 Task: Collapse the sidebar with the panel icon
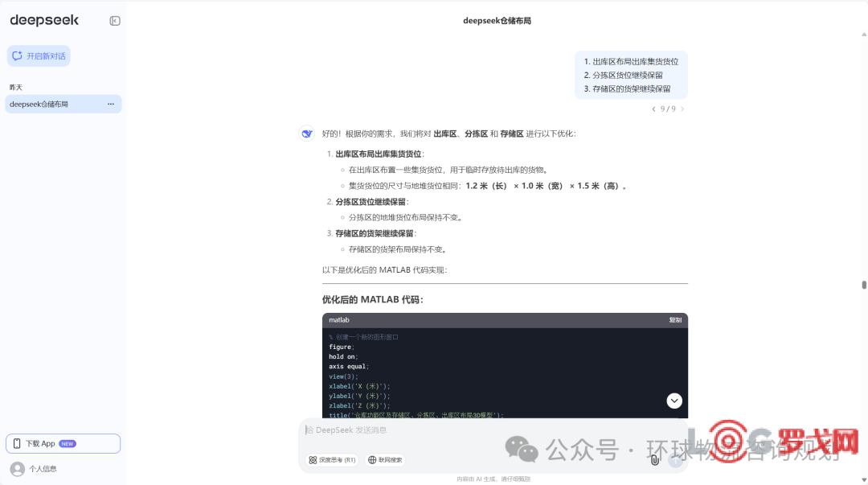(x=115, y=21)
